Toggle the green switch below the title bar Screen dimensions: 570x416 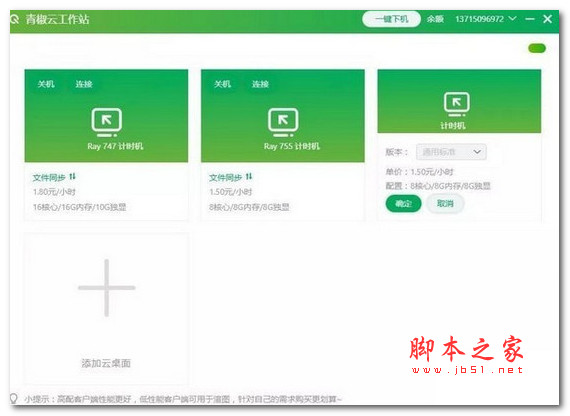click(x=537, y=48)
